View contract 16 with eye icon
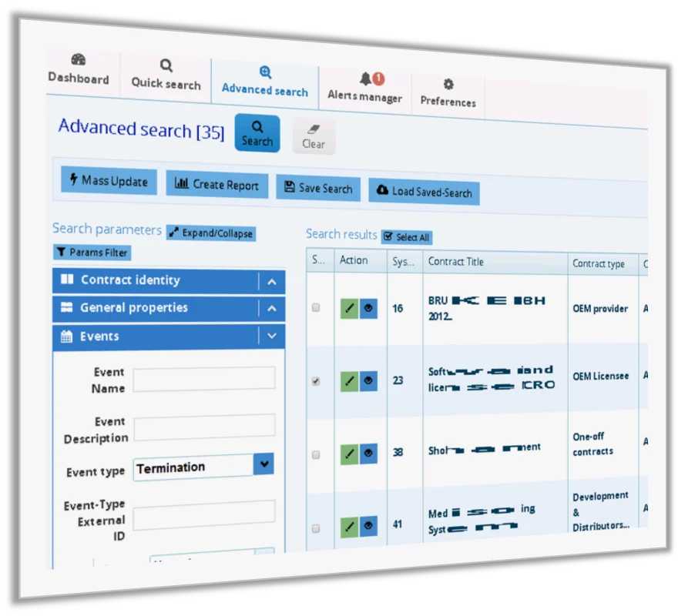Image resolution: width=678 pixels, height=616 pixels. click(x=368, y=309)
